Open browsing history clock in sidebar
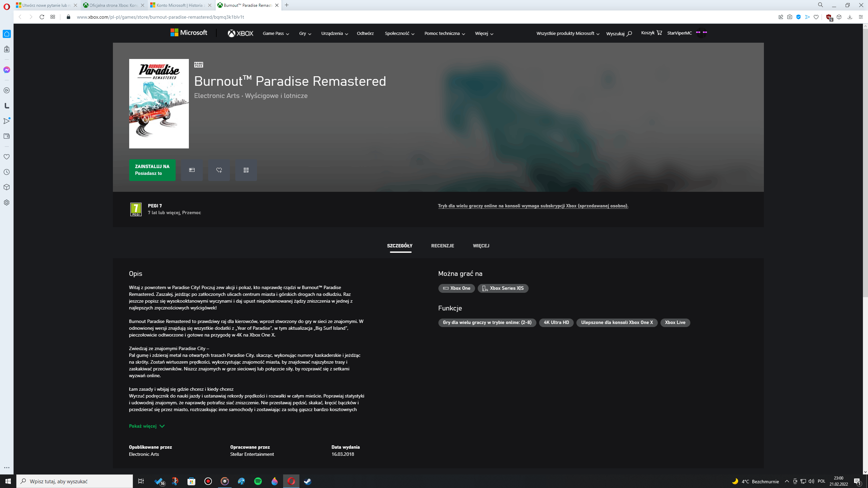868x488 pixels. 7,172
